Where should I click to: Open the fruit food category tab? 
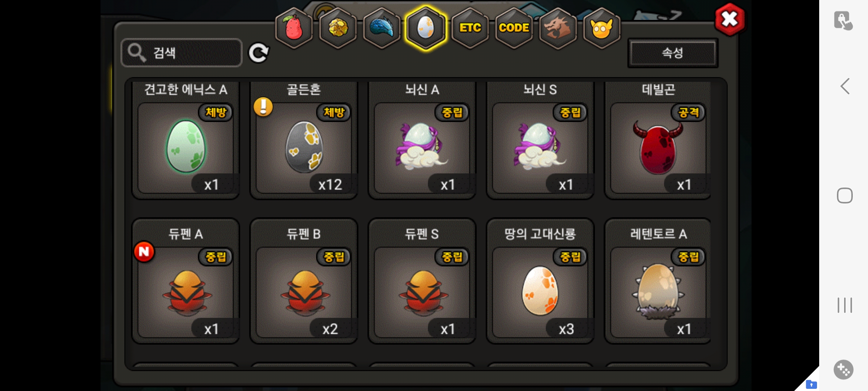[294, 28]
